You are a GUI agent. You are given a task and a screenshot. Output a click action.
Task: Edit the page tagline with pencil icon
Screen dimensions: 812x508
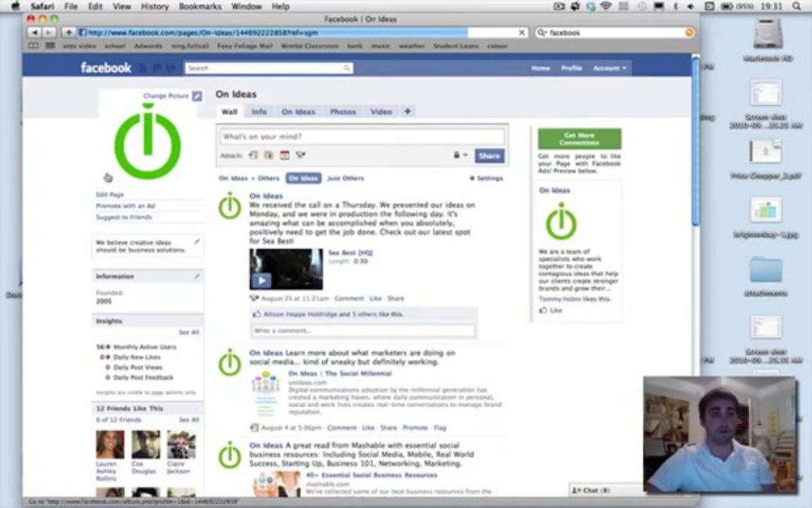tap(197, 241)
